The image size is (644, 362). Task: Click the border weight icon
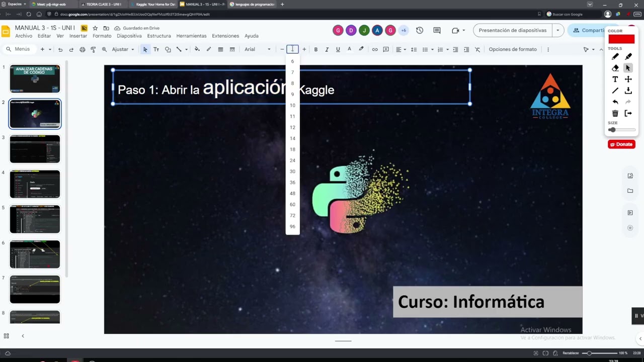(220, 49)
